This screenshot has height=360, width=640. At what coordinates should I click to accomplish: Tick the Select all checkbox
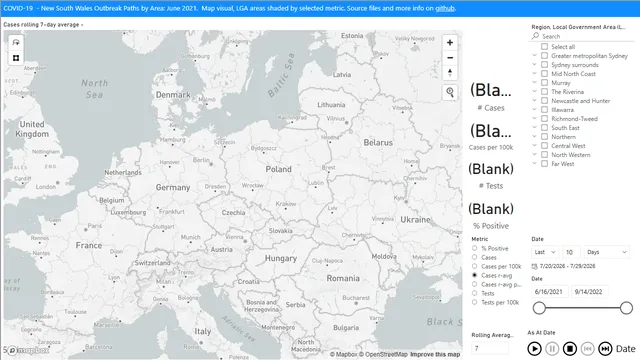tap(544, 47)
